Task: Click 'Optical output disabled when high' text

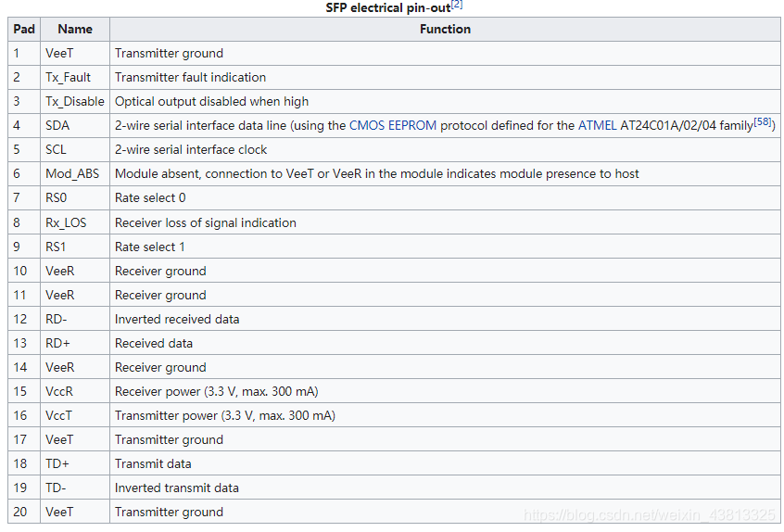Action: click(211, 102)
